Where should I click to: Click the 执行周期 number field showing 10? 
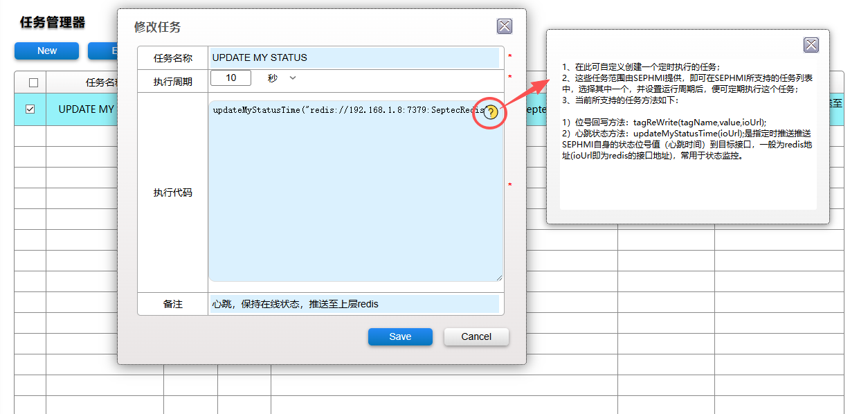230,78
